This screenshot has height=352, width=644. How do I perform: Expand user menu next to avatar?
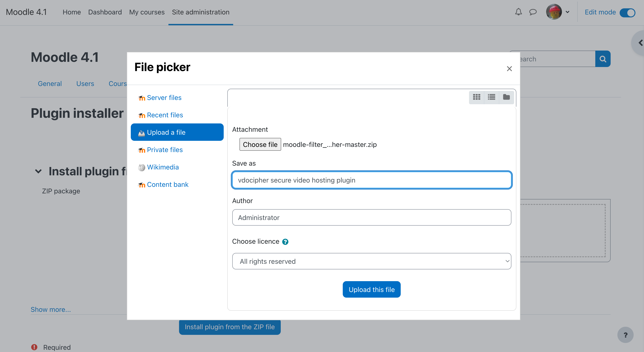[x=567, y=12]
